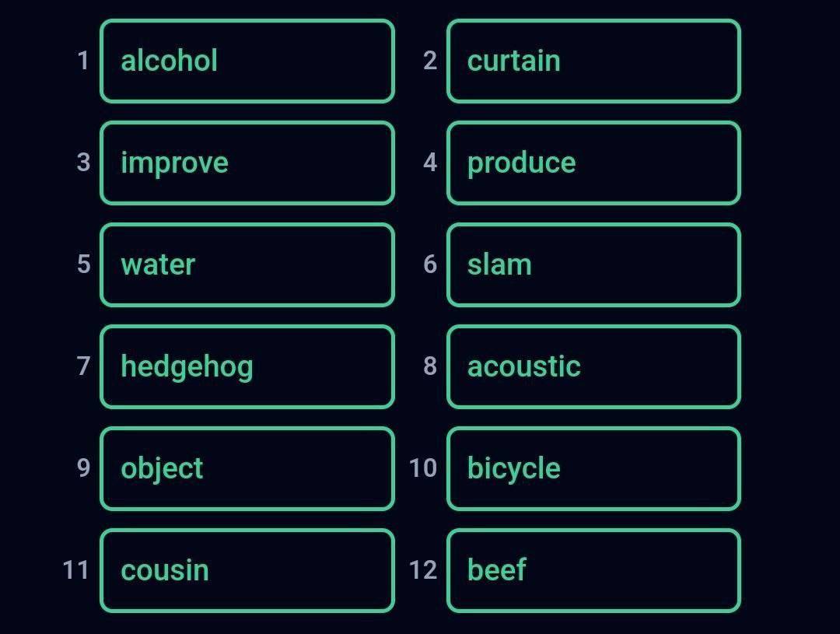
Task: Click the number 1 label beside alcohol
Action: point(83,61)
